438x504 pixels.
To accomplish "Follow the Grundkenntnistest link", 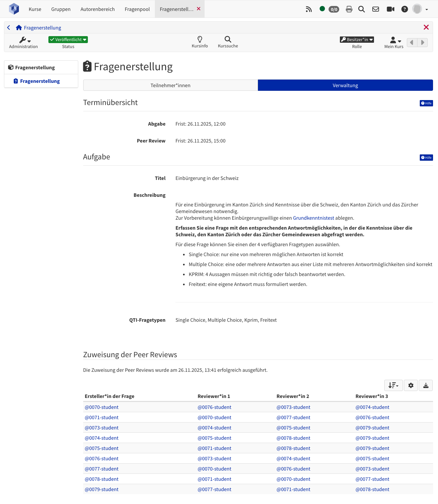I will 313,218.
